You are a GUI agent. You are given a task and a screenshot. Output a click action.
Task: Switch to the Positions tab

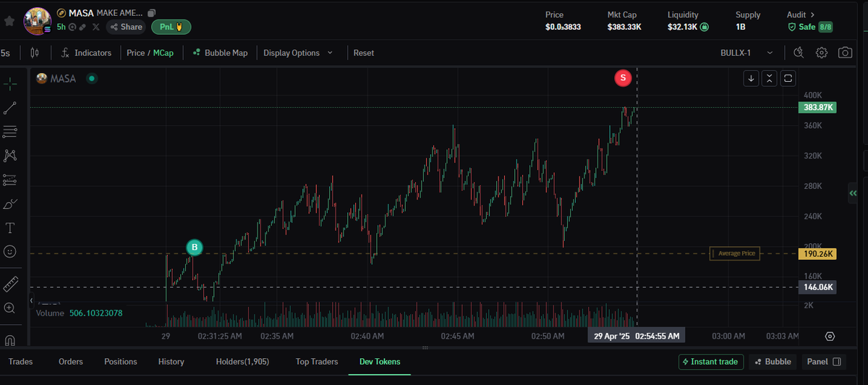tap(121, 362)
